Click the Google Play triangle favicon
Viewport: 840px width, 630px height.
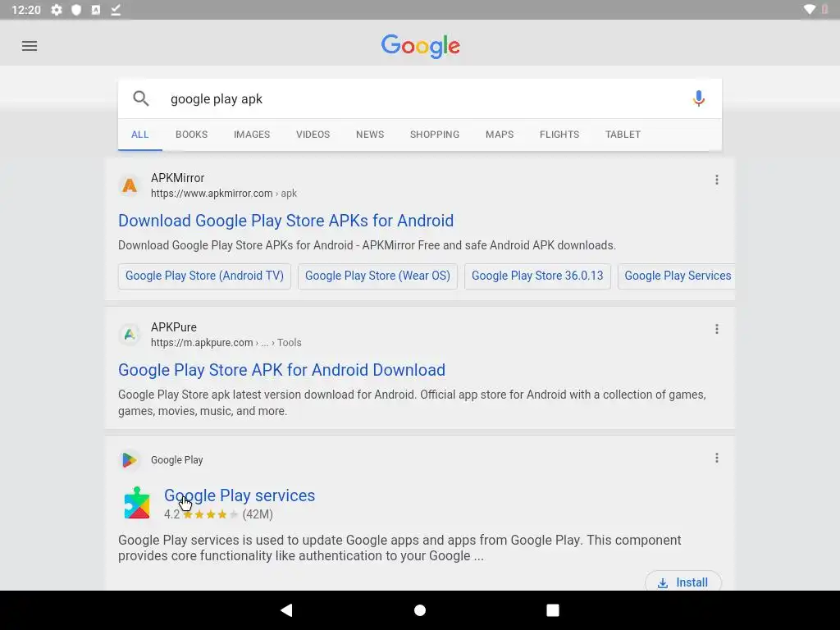tap(129, 460)
